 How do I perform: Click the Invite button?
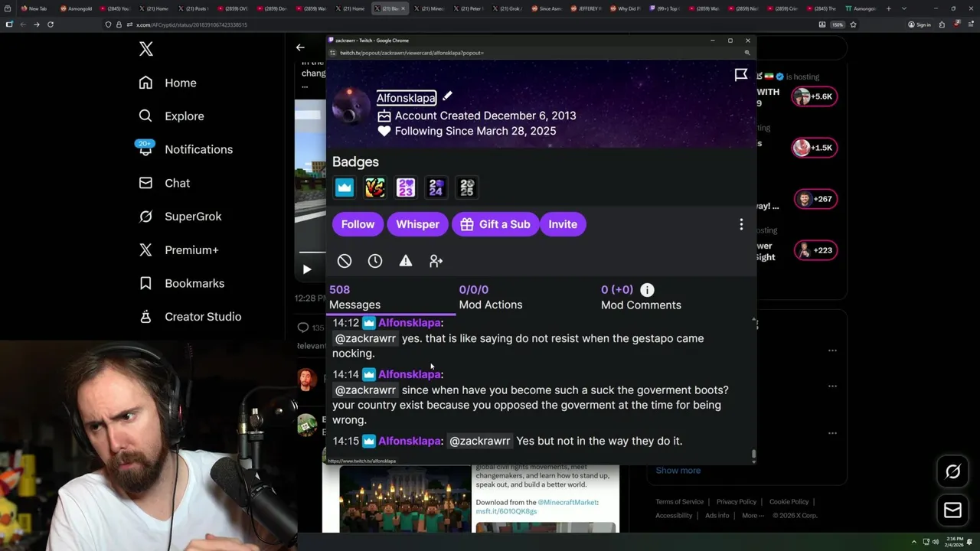click(563, 224)
